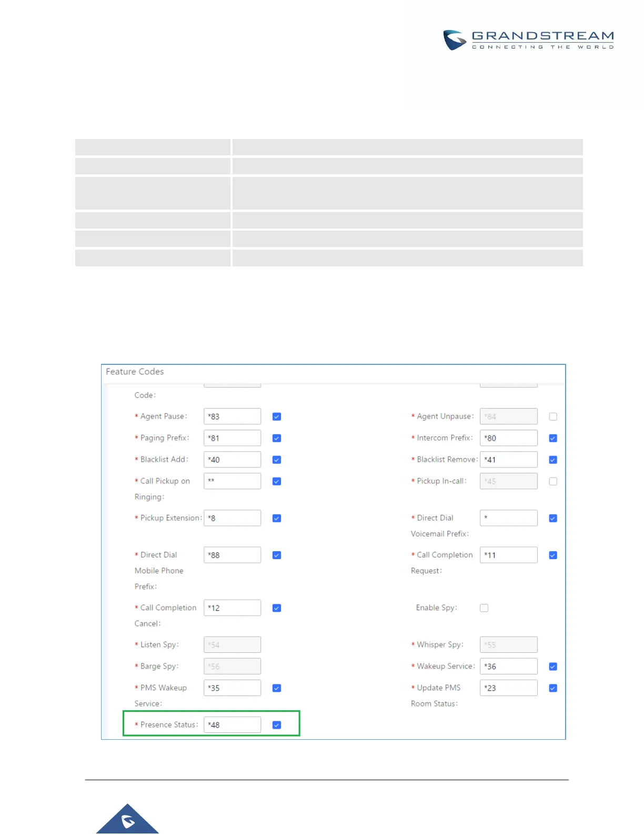Toggle the Wakeup Service checkbox
The image size is (644, 834).
[553, 667]
